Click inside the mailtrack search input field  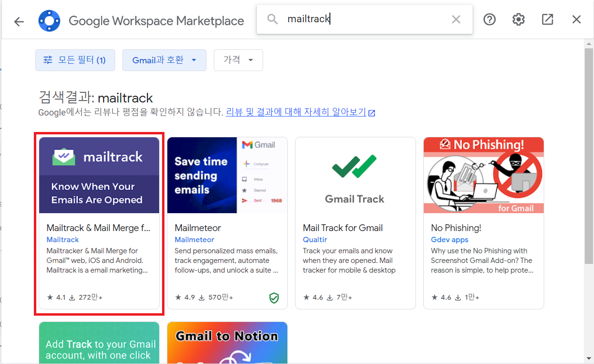pos(339,19)
